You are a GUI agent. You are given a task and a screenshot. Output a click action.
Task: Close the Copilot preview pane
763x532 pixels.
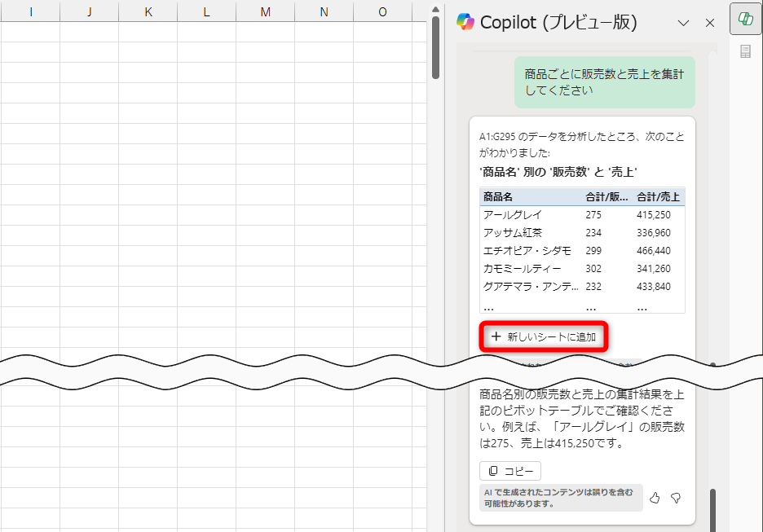point(710,23)
